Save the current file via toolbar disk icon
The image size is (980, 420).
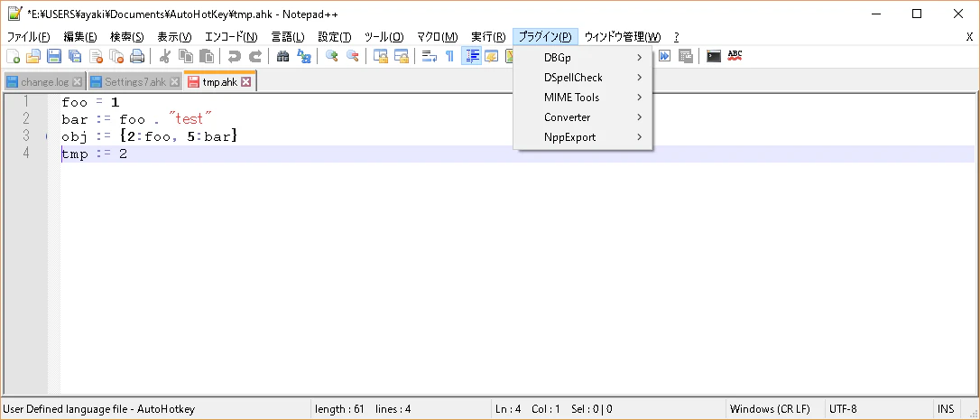54,56
